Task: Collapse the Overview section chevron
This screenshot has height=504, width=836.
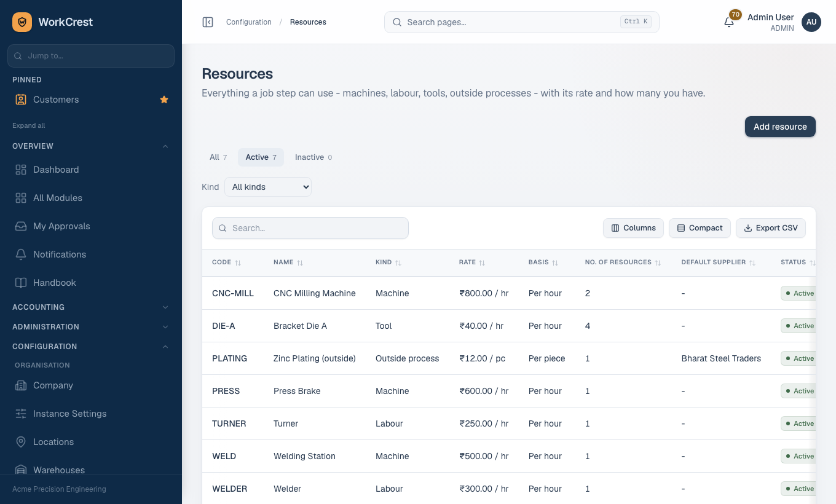Action: point(165,146)
